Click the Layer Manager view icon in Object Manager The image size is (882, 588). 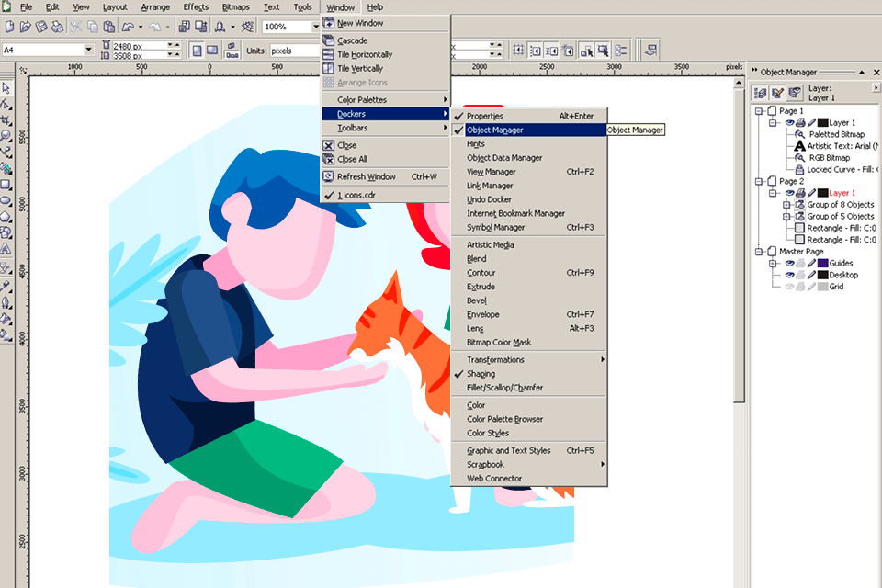pos(795,90)
